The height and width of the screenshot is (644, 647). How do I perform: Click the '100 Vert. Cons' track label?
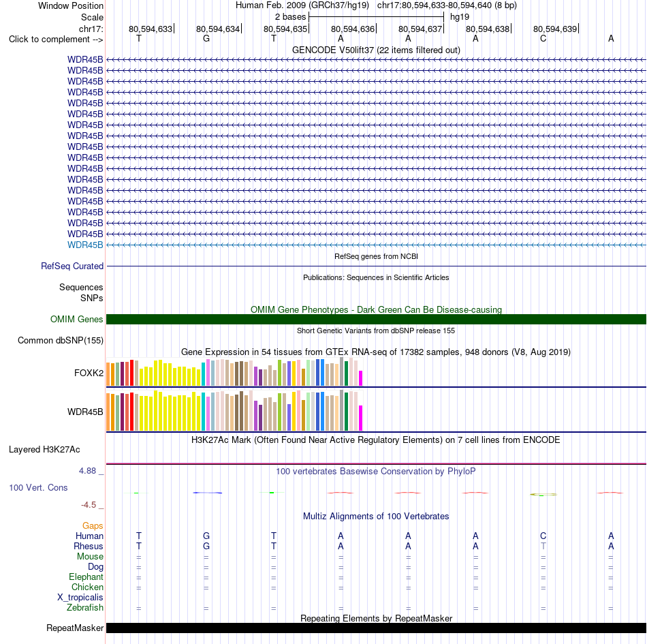[38, 487]
